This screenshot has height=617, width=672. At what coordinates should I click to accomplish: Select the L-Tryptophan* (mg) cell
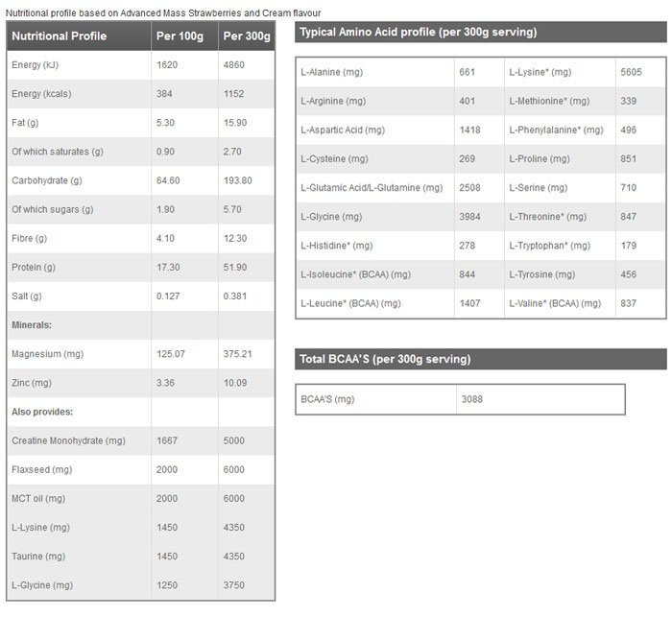pos(553,246)
